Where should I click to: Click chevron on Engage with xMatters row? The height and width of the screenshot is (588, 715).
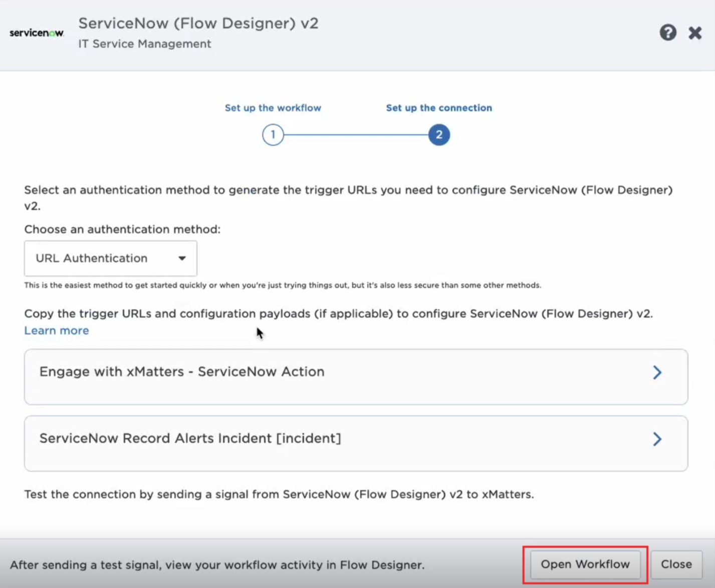tap(657, 372)
